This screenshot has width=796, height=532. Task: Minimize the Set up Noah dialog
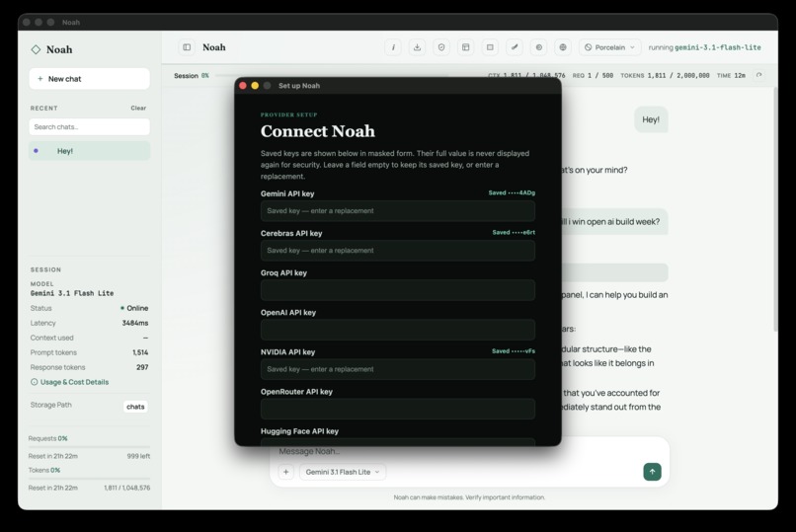[x=255, y=85]
